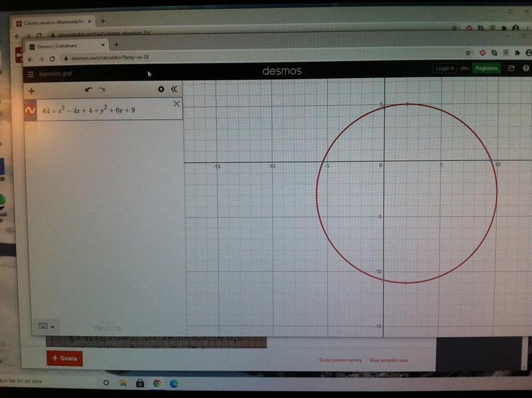Click the Logga in button

(x=444, y=68)
